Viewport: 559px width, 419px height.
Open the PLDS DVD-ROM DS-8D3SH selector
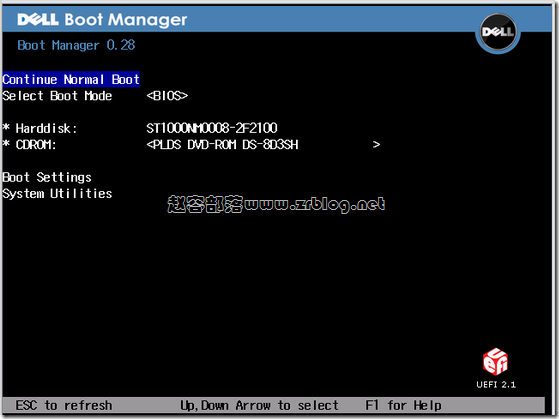(x=263, y=145)
